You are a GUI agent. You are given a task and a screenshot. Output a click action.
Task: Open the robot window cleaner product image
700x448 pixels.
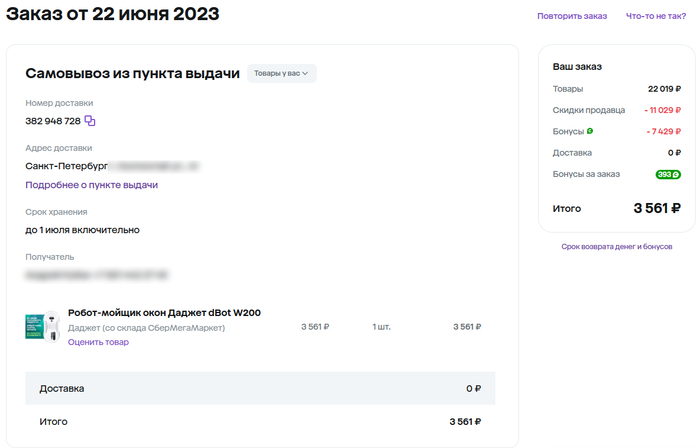click(43, 327)
